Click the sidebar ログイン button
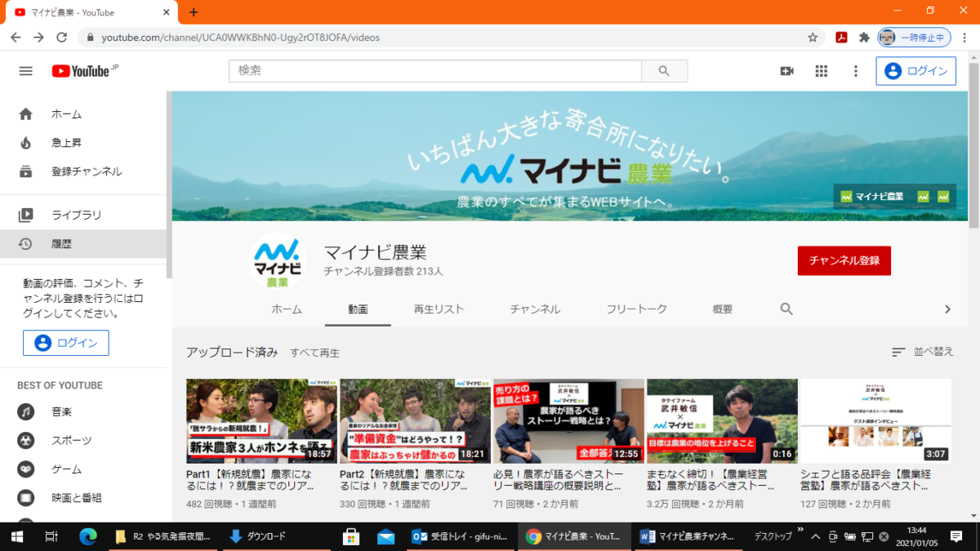 (x=66, y=343)
